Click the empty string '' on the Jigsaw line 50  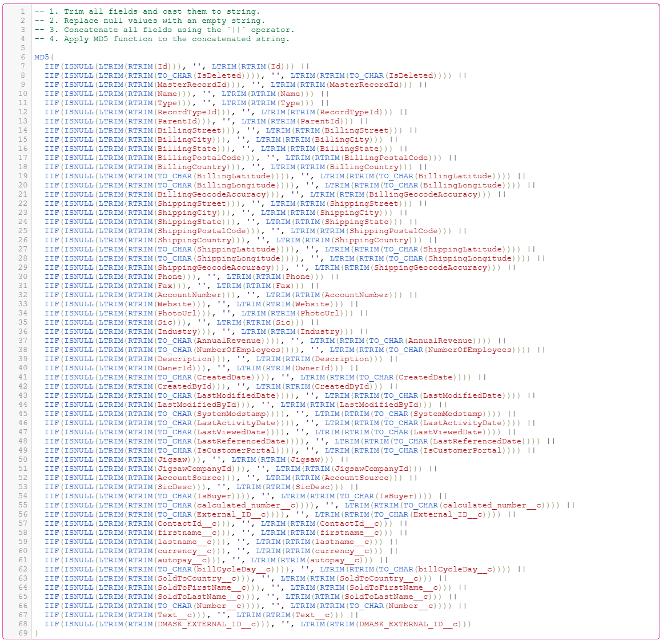coord(216,459)
